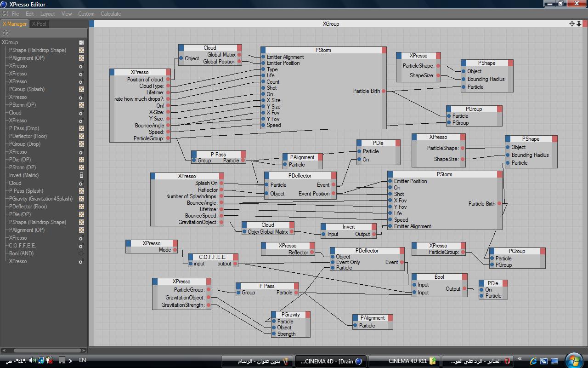
Task: Click the Number of Splashdrops output port
Action: [x=221, y=196]
